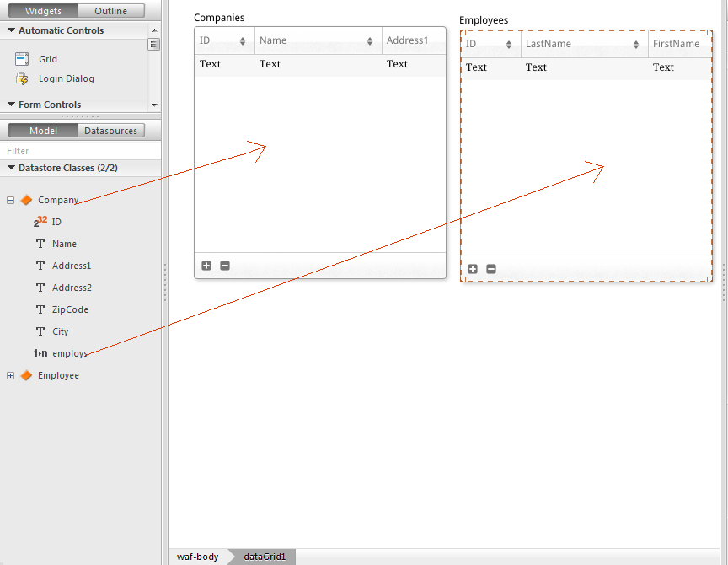
Task: Select the ID attribute of Company
Action: tap(56, 222)
